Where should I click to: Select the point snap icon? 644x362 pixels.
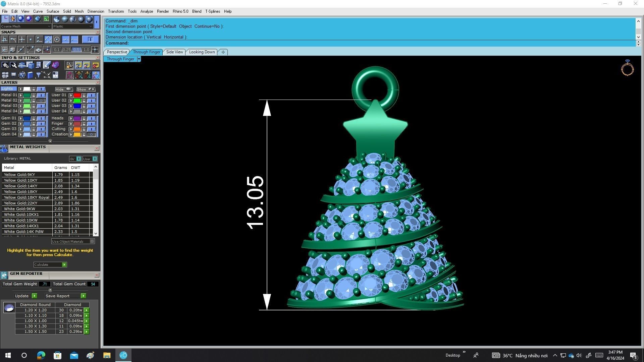31,40
